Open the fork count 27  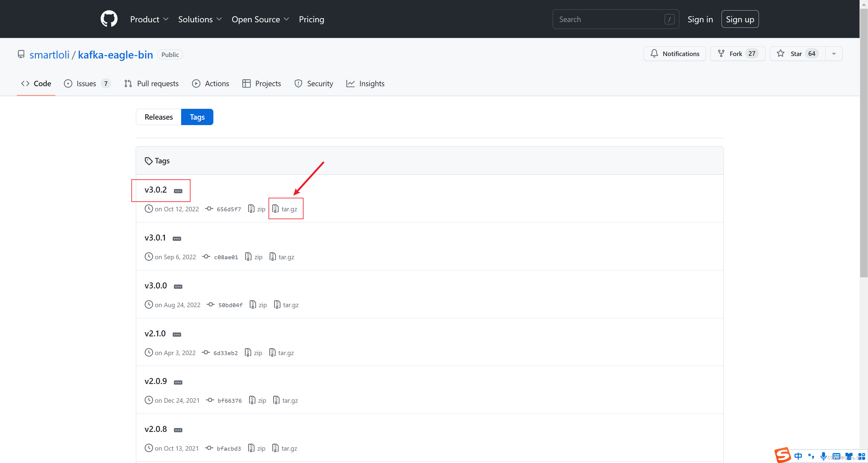point(751,54)
